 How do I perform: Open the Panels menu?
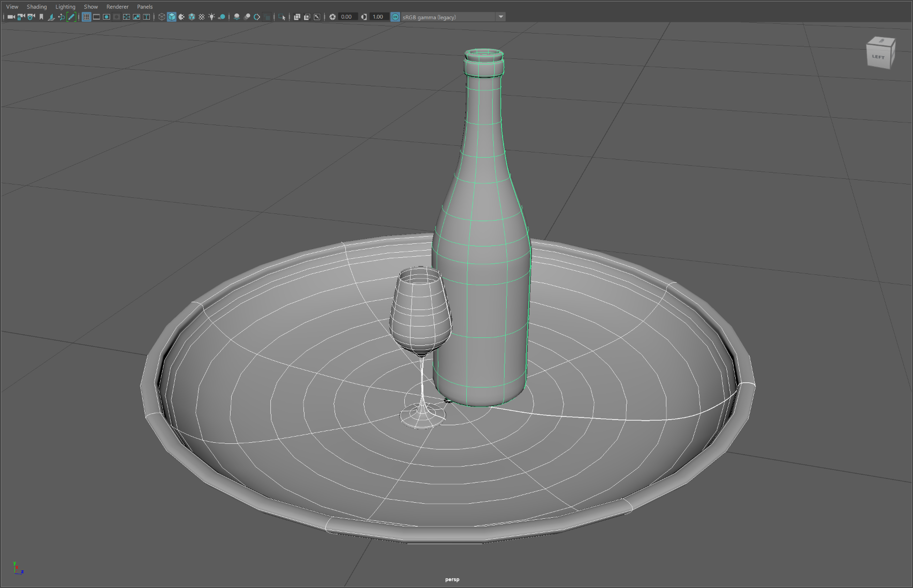[x=145, y=7]
